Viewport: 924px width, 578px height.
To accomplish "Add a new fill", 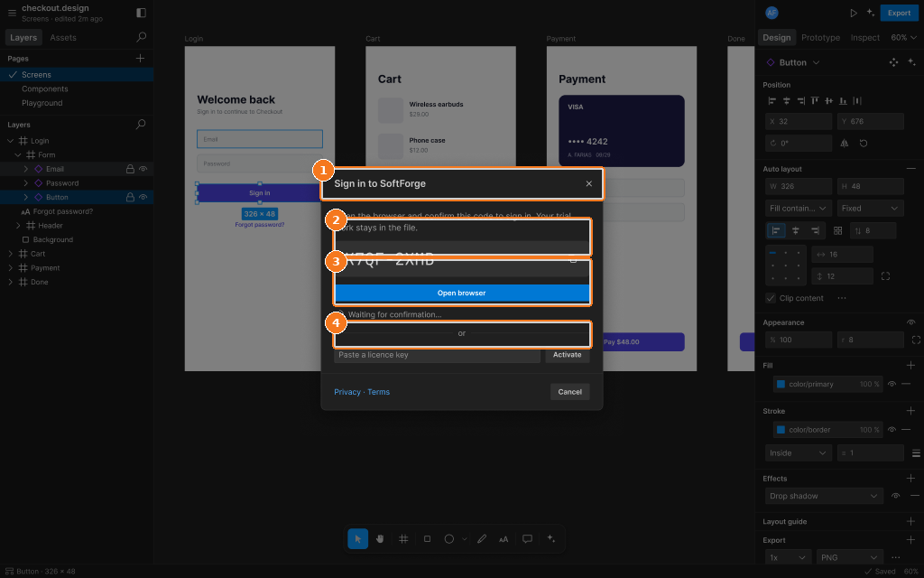I will coord(910,365).
